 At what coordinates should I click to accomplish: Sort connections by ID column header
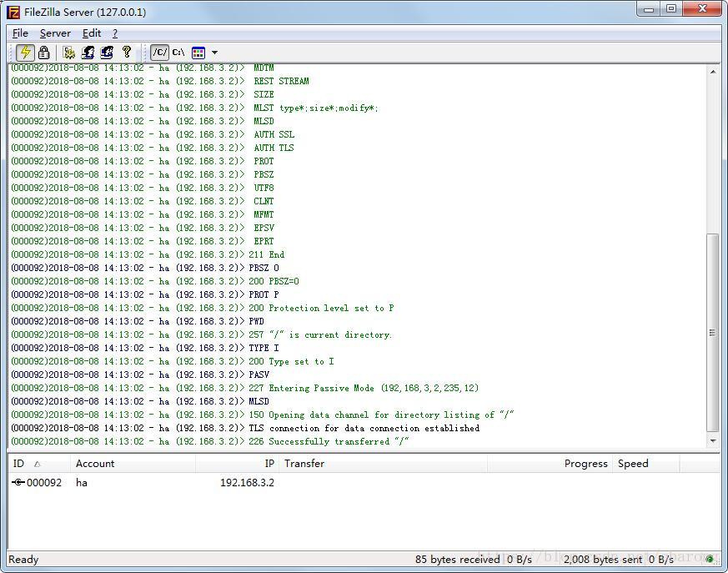pos(39,464)
